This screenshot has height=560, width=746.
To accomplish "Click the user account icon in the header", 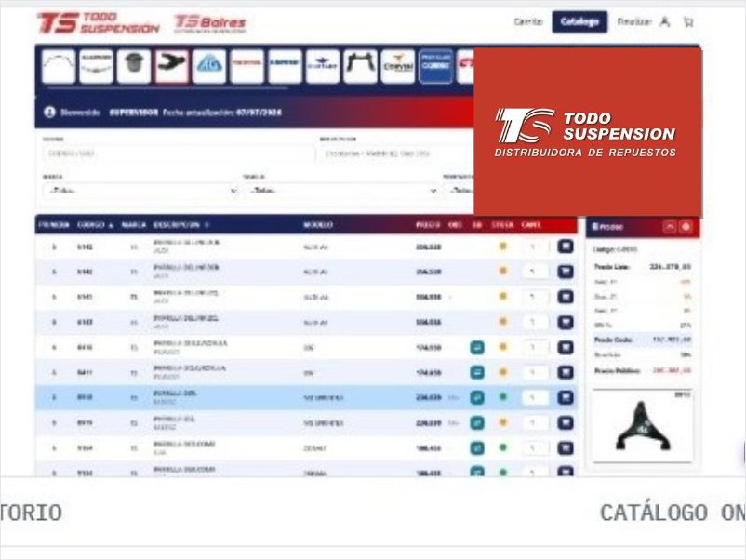I will [x=665, y=22].
